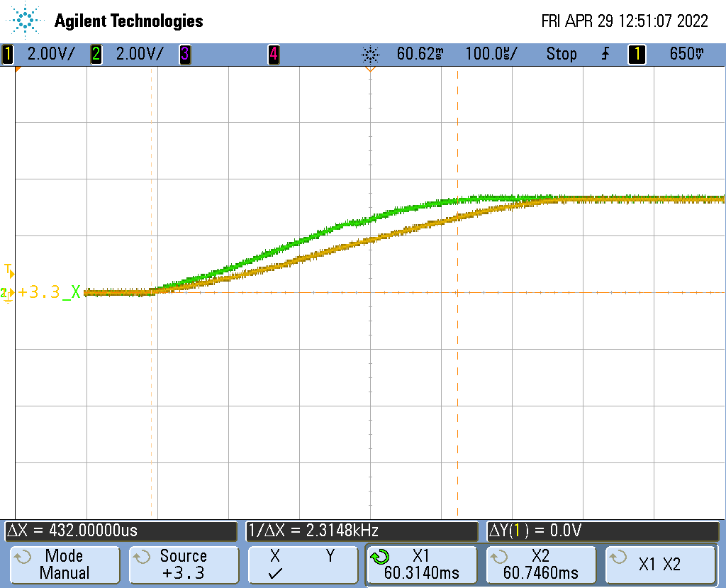
Task: Click the trigger rising edge icon
Action: (x=605, y=54)
